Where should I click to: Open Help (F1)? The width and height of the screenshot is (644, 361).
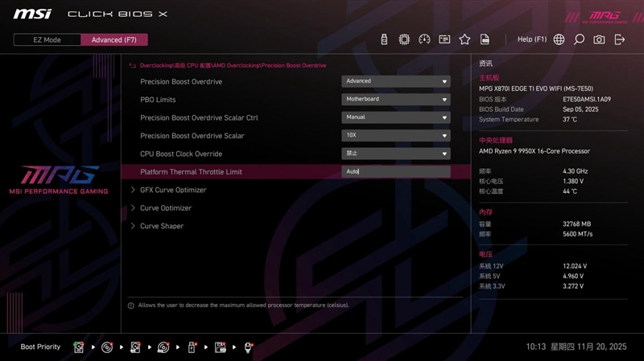532,39
